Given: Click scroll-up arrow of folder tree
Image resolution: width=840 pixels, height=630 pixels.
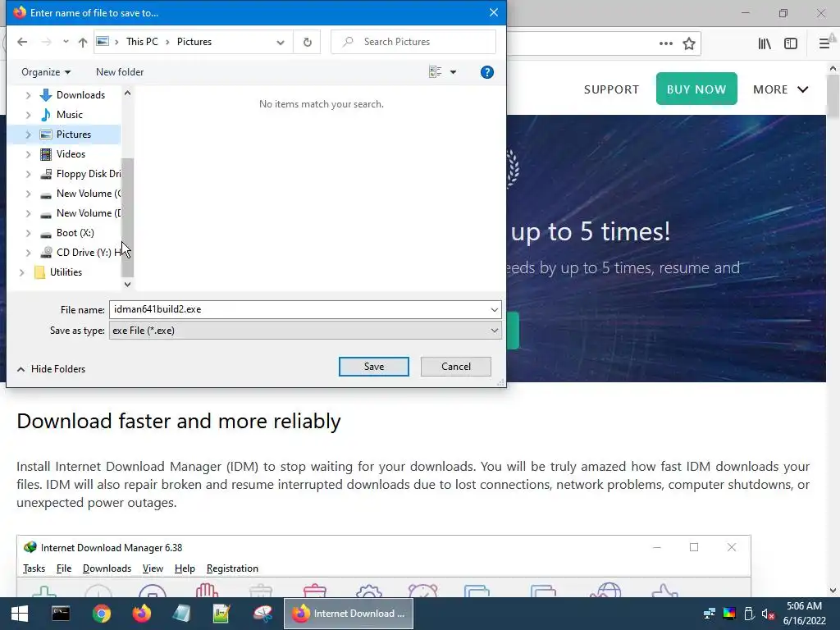Looking at the screenshot, I should 127,93.
